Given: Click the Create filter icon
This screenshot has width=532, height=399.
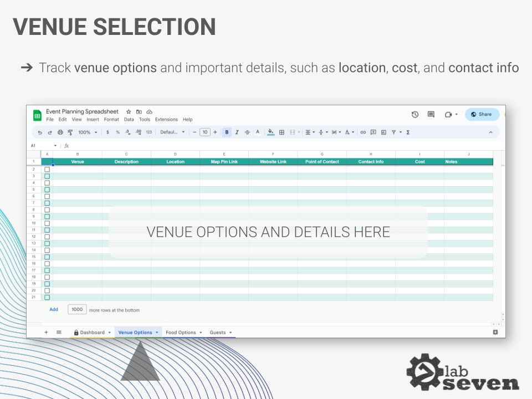Looking at the screenshot, I should pyautogui.click(x=393, y=132).
